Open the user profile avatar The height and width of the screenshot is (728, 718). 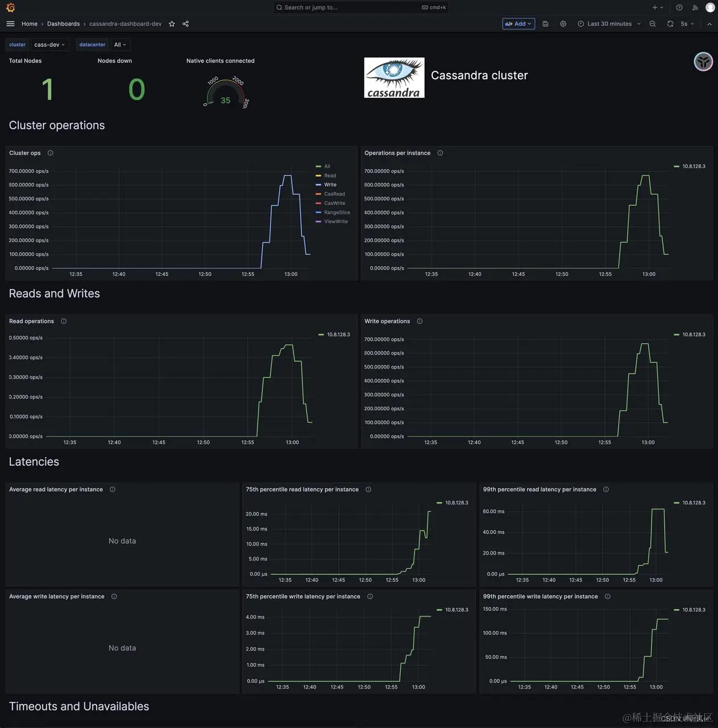pyautogui.click(x=710, y=7)
